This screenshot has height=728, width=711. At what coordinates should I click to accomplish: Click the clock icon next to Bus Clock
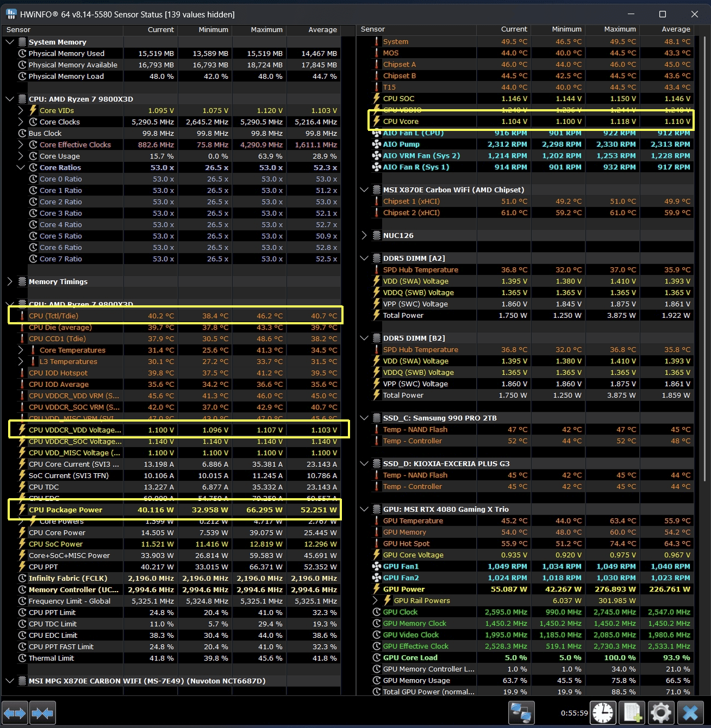click(22, 133)
